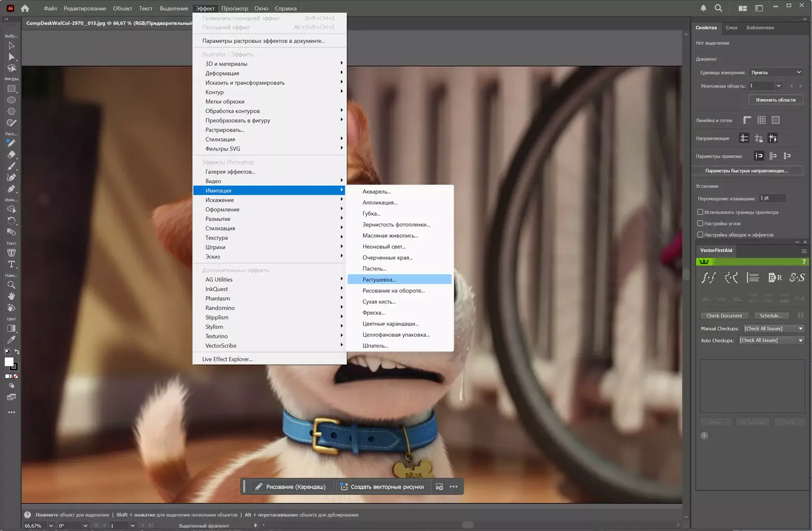The image size is (812, 531).
Task: Click the white fill color swatch
Action: click(x=9, y=362)
